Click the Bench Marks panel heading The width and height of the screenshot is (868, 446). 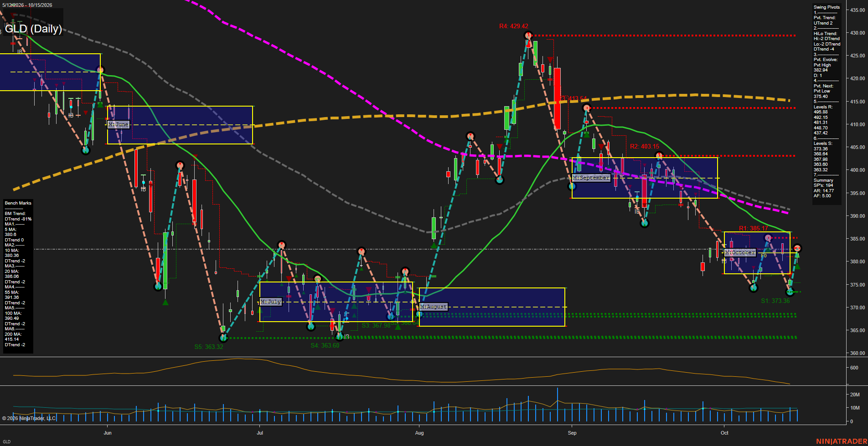tap(18, 203)
